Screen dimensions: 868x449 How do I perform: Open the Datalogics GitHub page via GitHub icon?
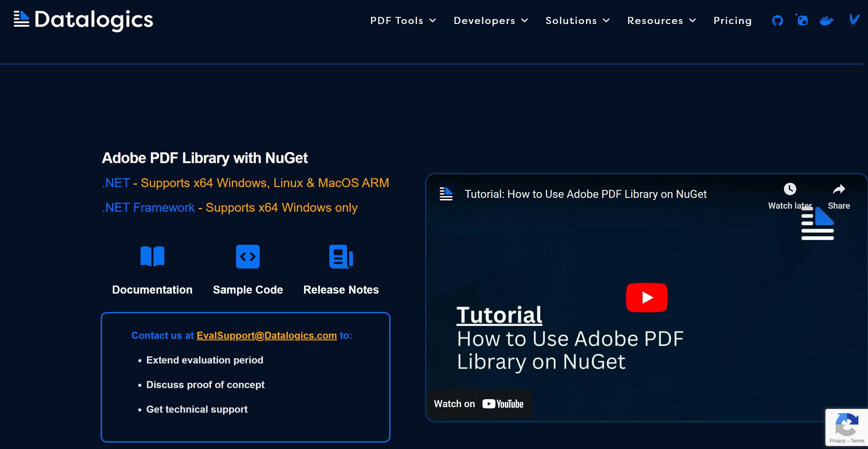(778, 20)
